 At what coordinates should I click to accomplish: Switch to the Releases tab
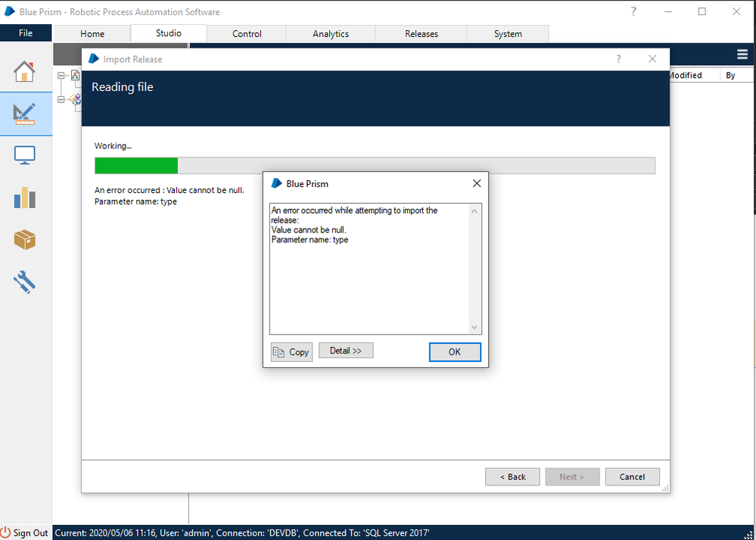click(422, 34)
